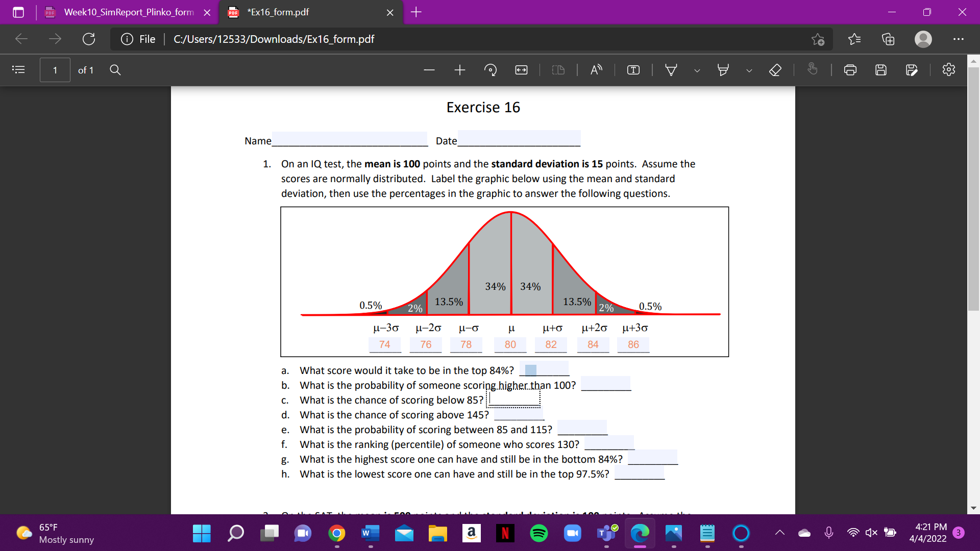Save the PDF file
980x551 pixels.
[x=880, y=70]
